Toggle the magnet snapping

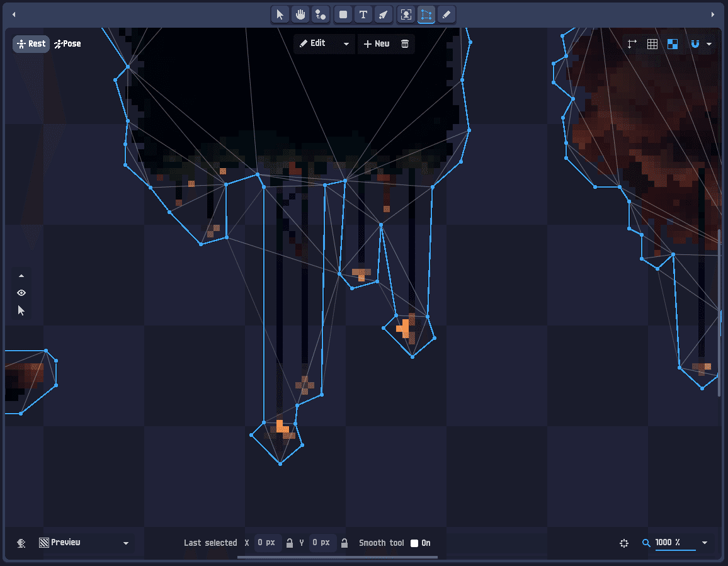coord(695,43)
